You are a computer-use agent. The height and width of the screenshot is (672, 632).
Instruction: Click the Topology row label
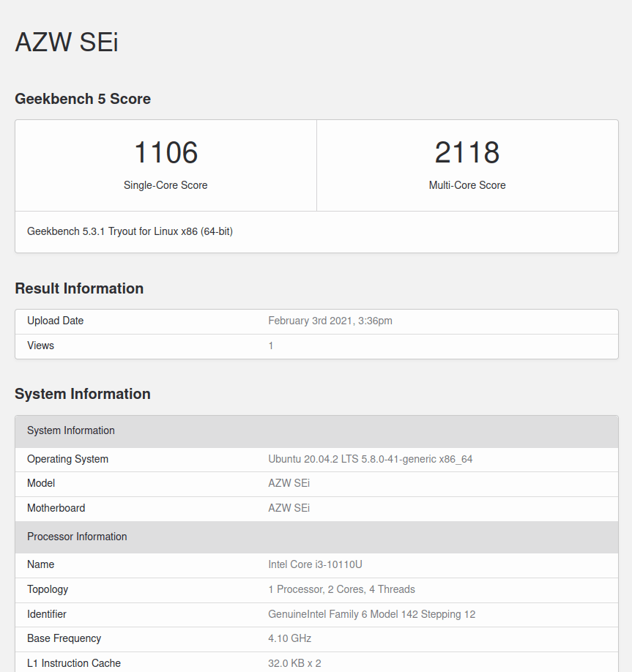pyautogui.click(x=48, y=589)
